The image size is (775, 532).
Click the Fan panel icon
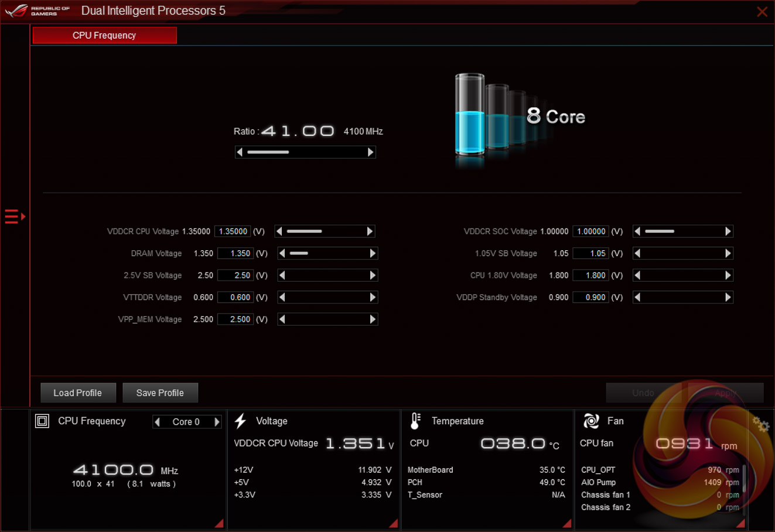[x=591, y=421]
